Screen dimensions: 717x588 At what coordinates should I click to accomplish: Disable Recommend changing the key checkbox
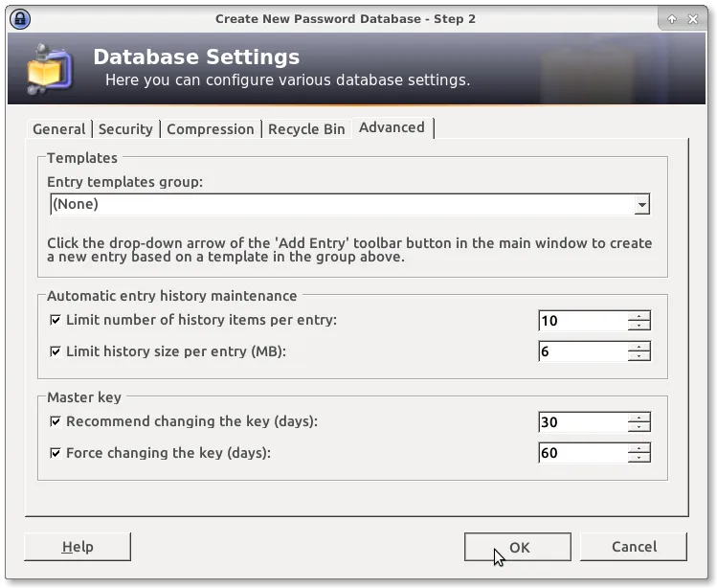[x=56, y=421]
